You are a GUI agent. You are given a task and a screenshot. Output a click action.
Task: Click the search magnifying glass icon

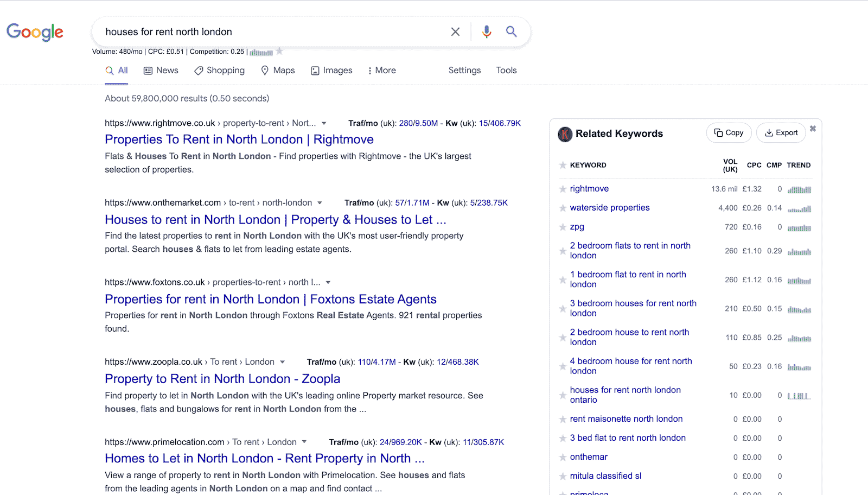tap(510, 31)
